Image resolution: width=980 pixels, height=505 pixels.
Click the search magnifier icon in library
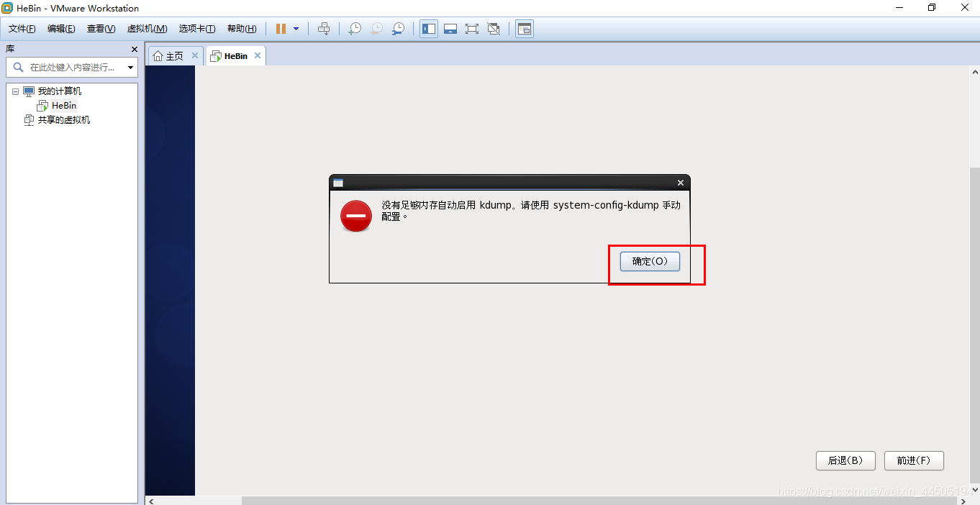18,68
